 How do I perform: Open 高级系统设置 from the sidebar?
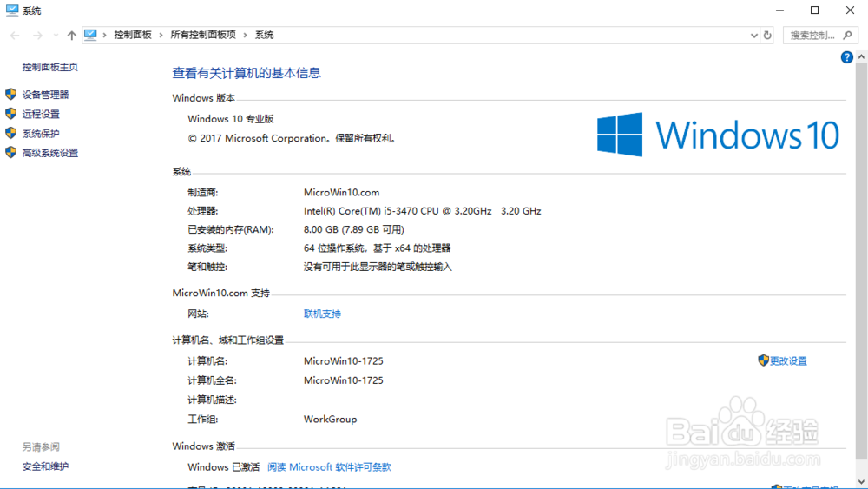coord(49,153)
